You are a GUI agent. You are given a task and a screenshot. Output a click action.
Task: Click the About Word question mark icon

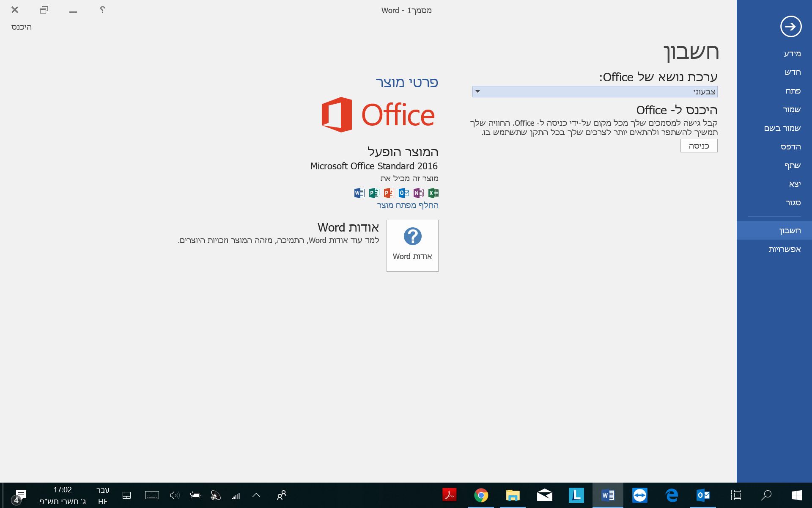[412, 236]
